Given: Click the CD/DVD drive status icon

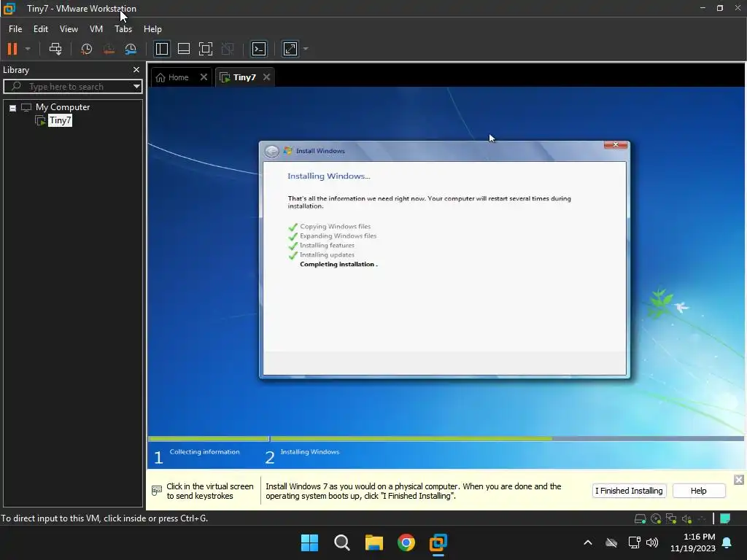Looking at the screenshot, I should [656, 518].
